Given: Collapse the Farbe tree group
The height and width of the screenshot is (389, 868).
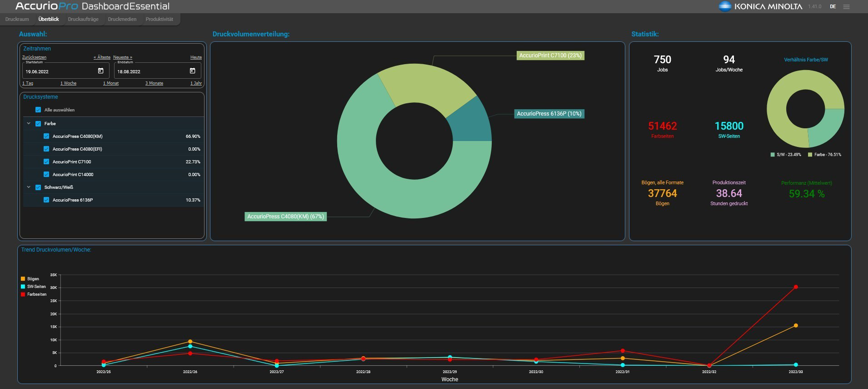Looking at the screenshot, I should [29, 123].
